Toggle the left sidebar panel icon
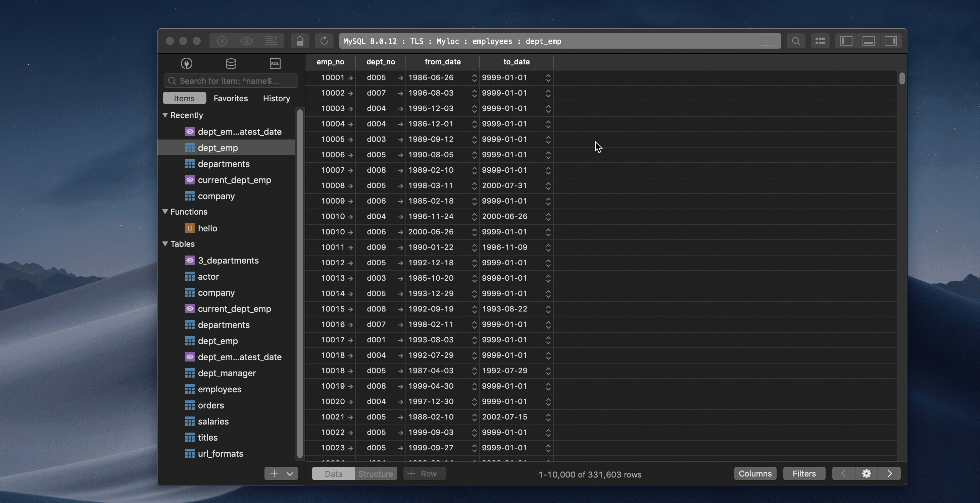The height and width of the screenshot is (503, 980). [846, 41]
